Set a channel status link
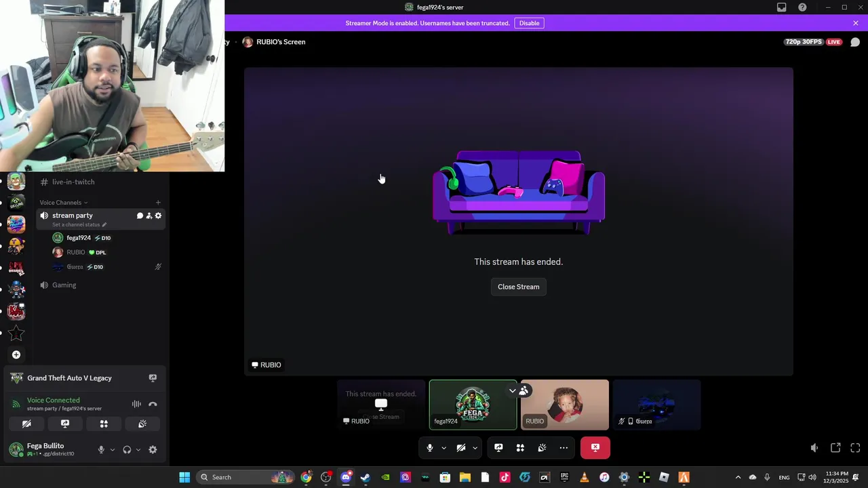868x488 pixels. click(79, 224)
